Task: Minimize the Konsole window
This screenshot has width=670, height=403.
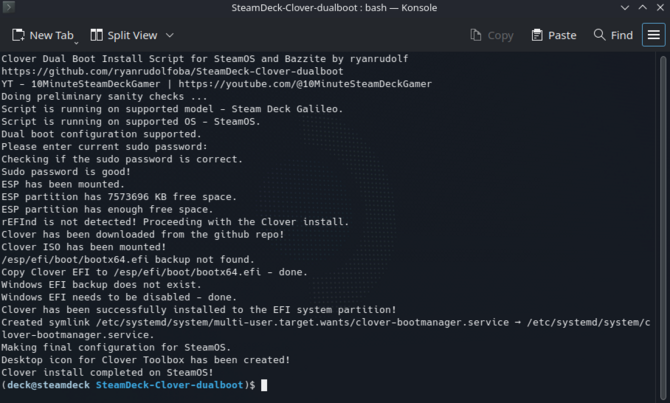Action: (625, 8)
